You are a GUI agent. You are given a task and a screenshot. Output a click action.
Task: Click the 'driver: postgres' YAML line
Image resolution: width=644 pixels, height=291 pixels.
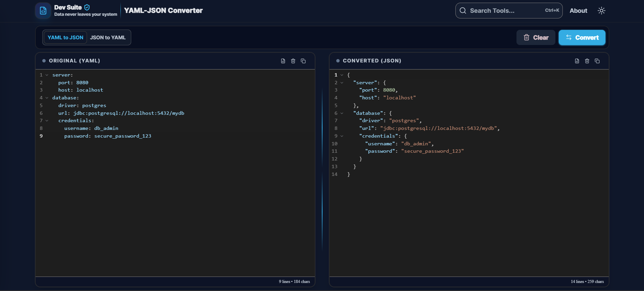point(82,105)
